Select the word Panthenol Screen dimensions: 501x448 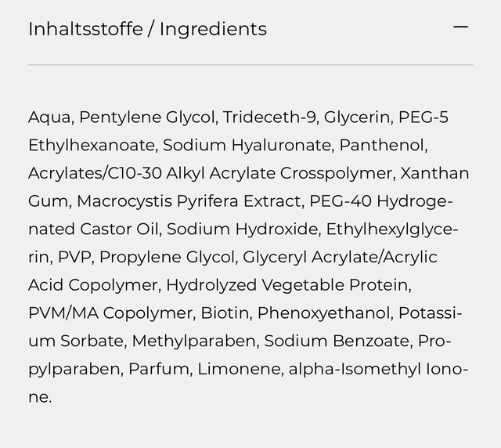tap(383, 146)
